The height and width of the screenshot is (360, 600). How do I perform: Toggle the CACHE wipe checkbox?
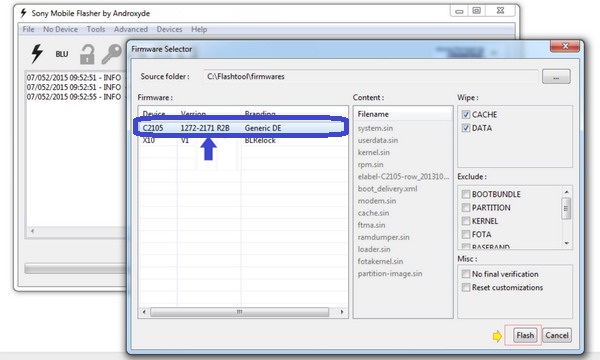466,114
